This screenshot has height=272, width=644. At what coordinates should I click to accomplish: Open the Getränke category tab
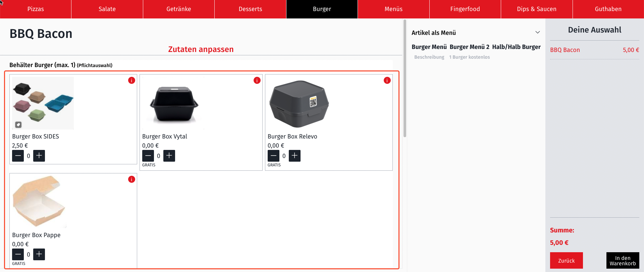click(179, 9)
